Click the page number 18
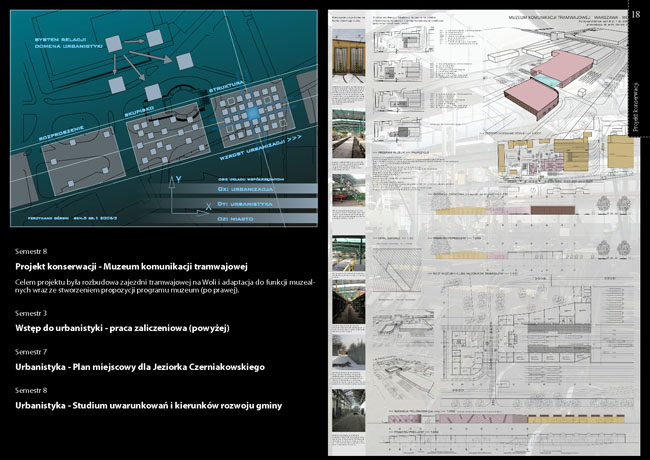The height and width of the screenshot is (460, 650). (x=636, y=13)
